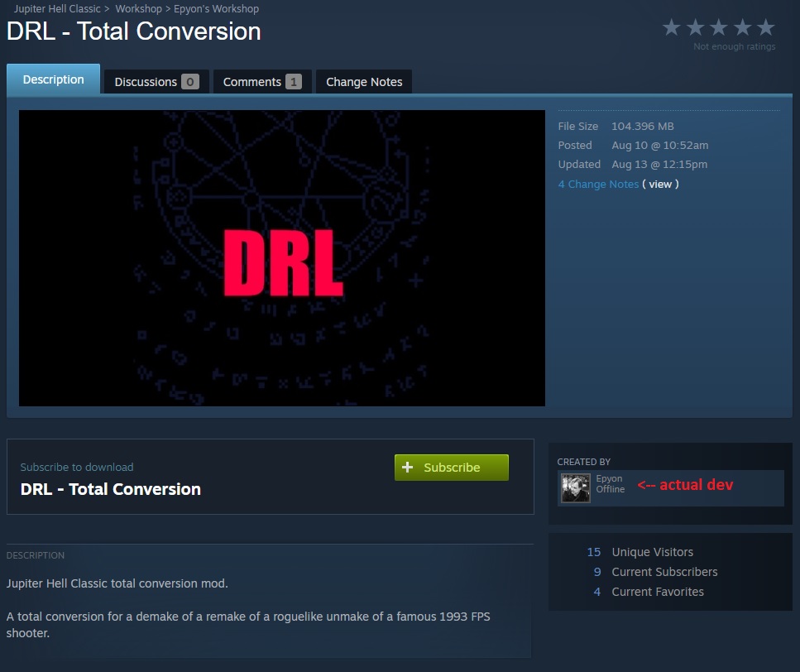Click the updated date Aug 13 @ 12:15pm
The image size is (800, 672).
659,165
